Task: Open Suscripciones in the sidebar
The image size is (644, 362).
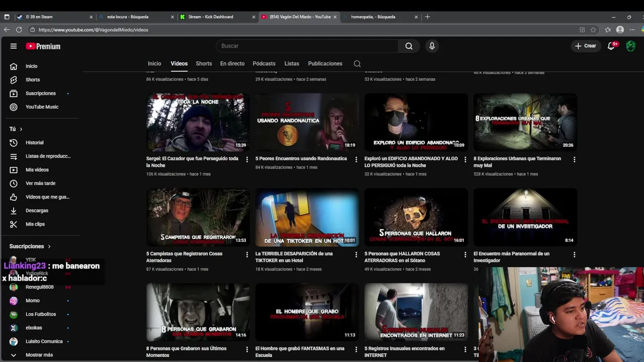Action: pyautogui.click(x=41, y=94)
